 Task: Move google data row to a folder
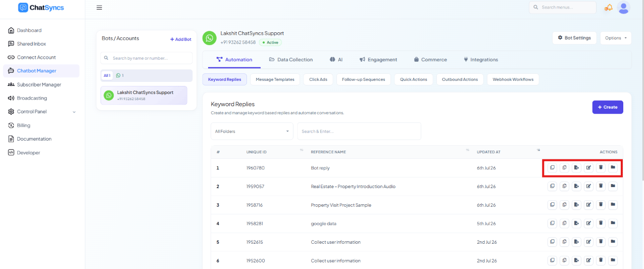(613, 223)
